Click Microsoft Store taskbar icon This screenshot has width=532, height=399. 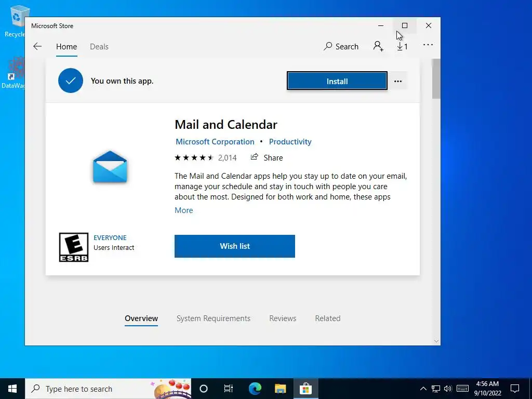click(x=305, y=389)
